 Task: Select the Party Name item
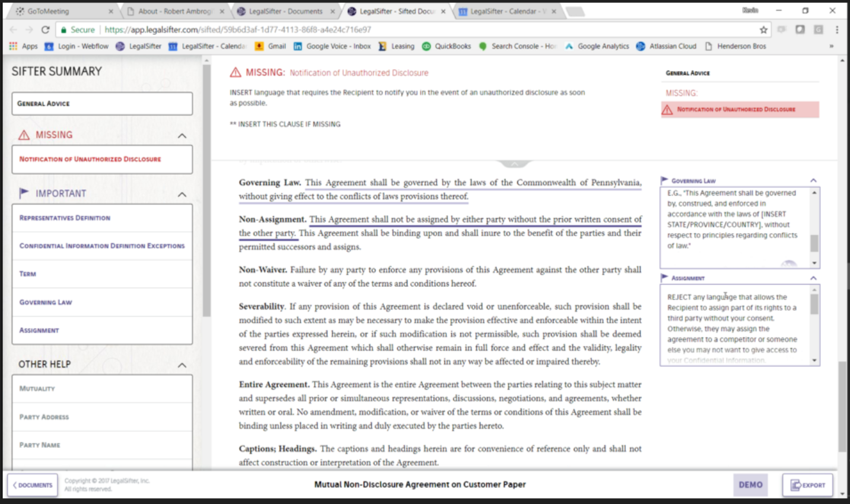[102, 445]
